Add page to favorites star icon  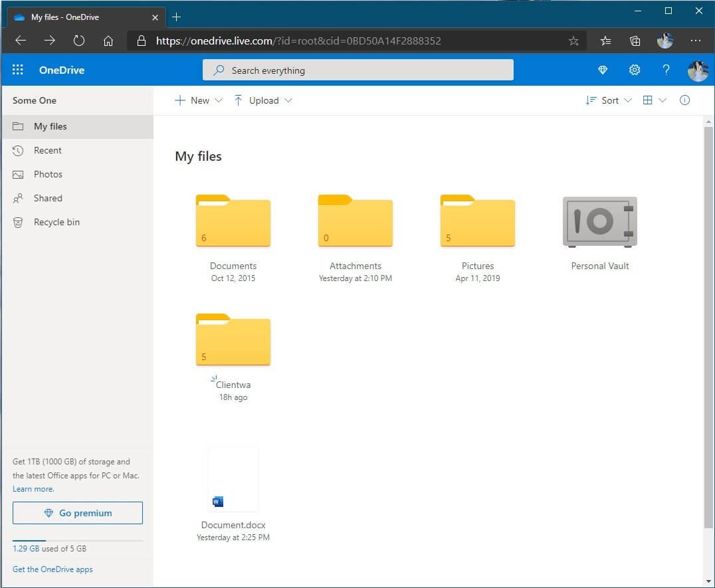pyautogui.click(x=573, y=41)
